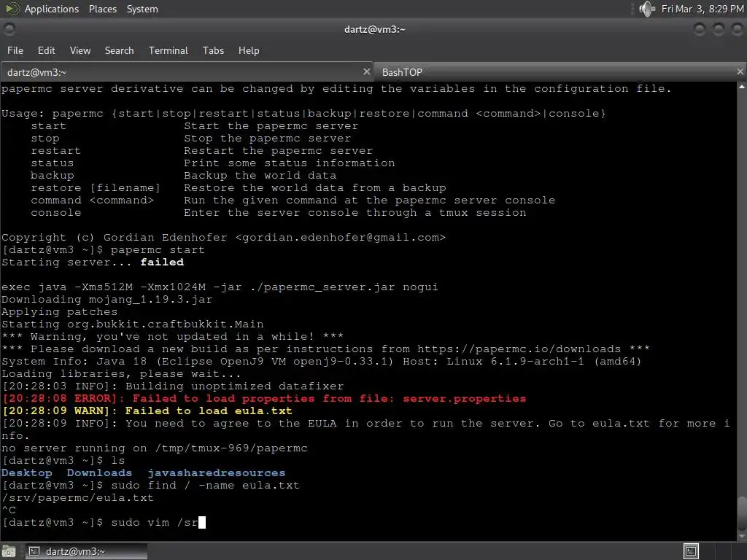Click 'no server running on /tmp/tmux-969/papermc' line
747x560 pixels.
click(x=155, y=448)
